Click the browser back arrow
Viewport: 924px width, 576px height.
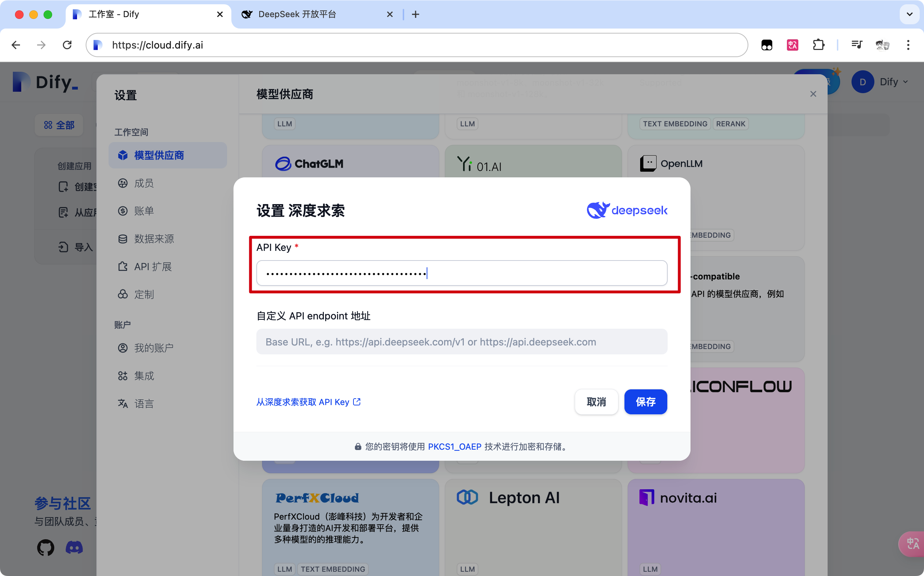pyautogui.click(x=16, y=45)
